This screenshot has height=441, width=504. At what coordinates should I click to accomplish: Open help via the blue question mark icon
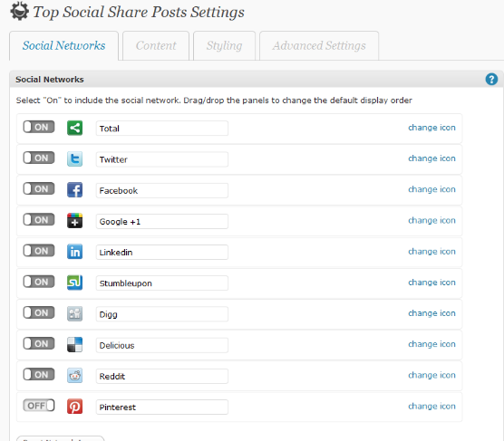point(491,79)
